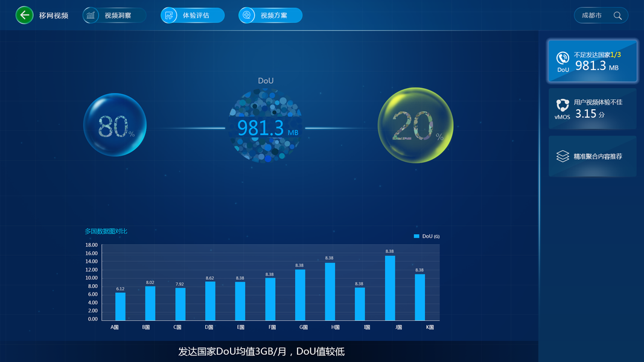Click the A国 x-axis label
The image size is (644, 362).
(x=115, y=327)
